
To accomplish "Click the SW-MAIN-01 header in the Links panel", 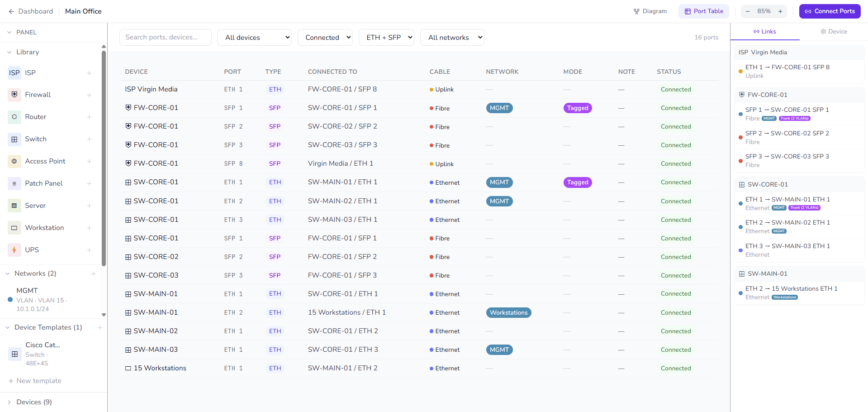I will (x=800, y=274).
